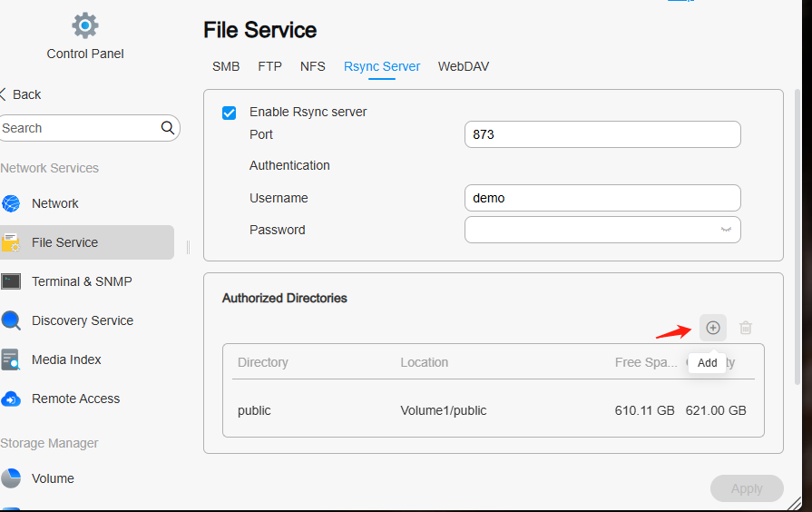Click the search magnifier icon
The width and height of the screenshot is (812, 512).
point(167,127)
